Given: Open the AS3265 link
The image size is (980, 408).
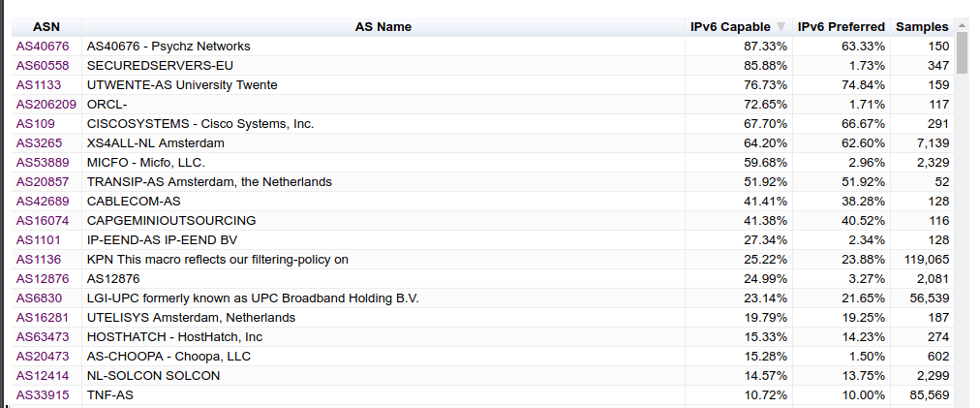Looking at the screenshot, I should coord(40,143).
